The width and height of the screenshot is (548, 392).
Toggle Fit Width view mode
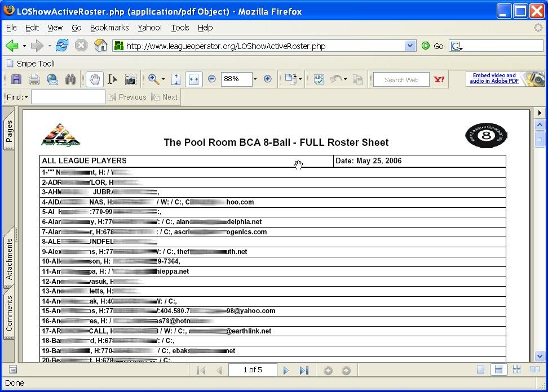pos(193,79)
